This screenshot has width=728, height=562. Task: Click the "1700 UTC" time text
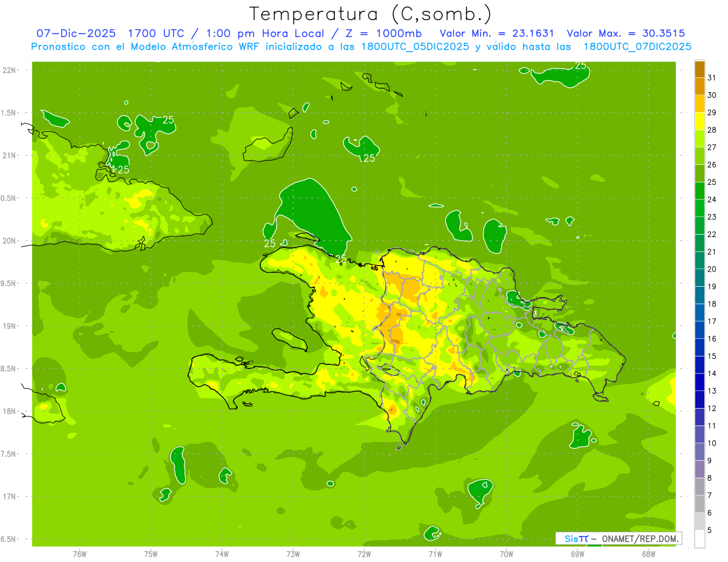point(157,33)
